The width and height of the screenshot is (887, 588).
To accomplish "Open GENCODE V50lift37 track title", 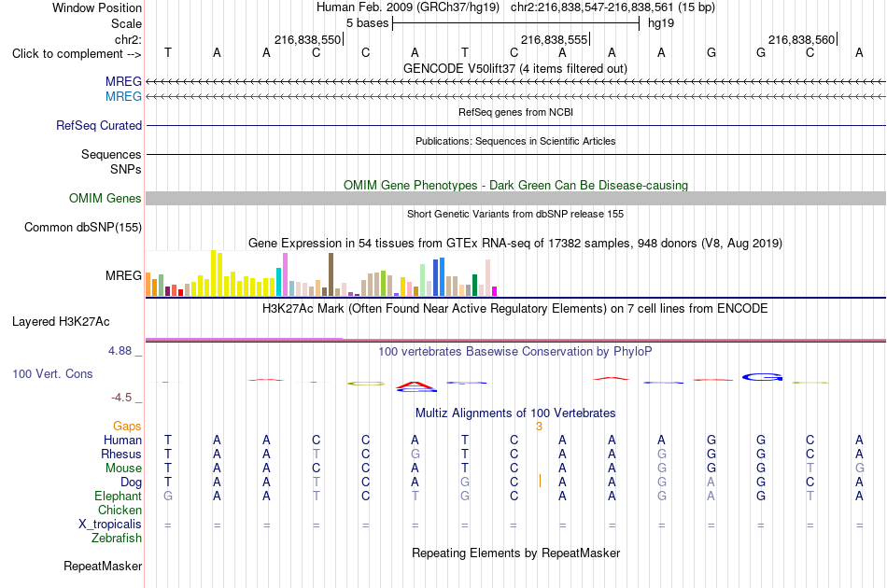I will point(515,69).
